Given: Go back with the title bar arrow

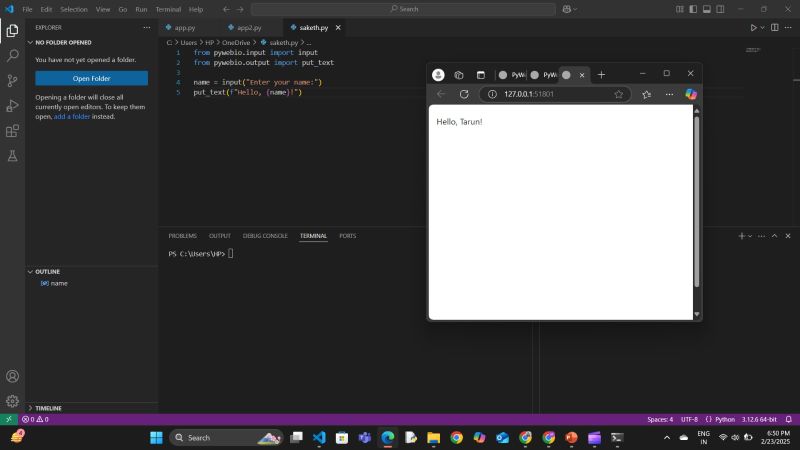Looking at the screenshot, I should click(x=226, y=9).
